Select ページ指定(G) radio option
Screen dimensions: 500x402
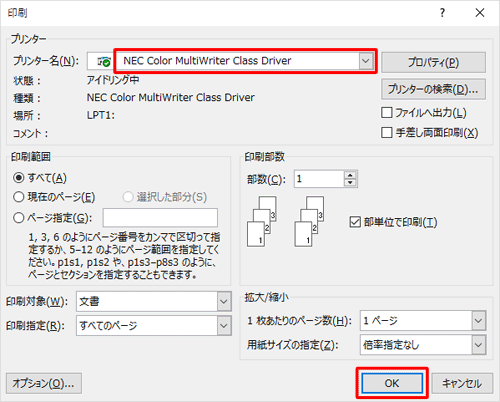point(19,218)
